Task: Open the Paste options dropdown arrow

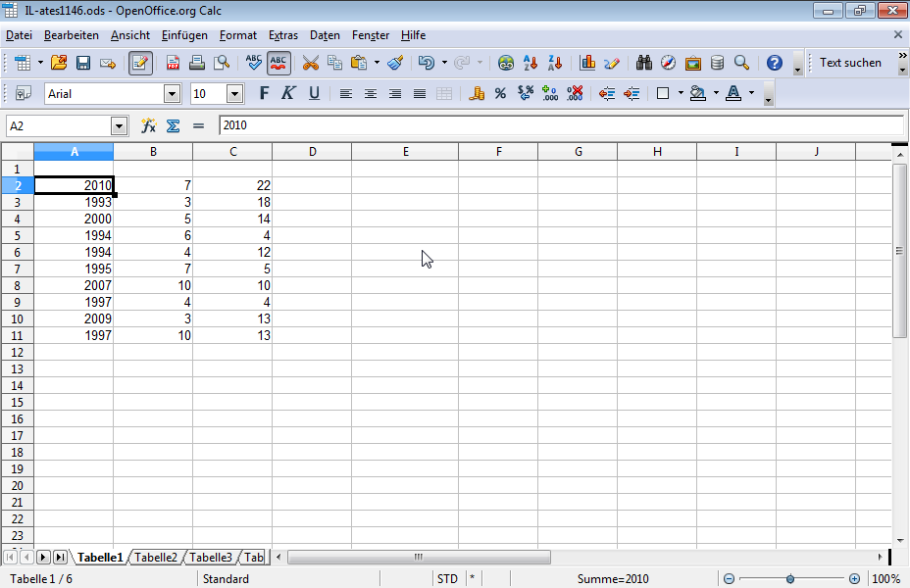Action: click(377, 63)
